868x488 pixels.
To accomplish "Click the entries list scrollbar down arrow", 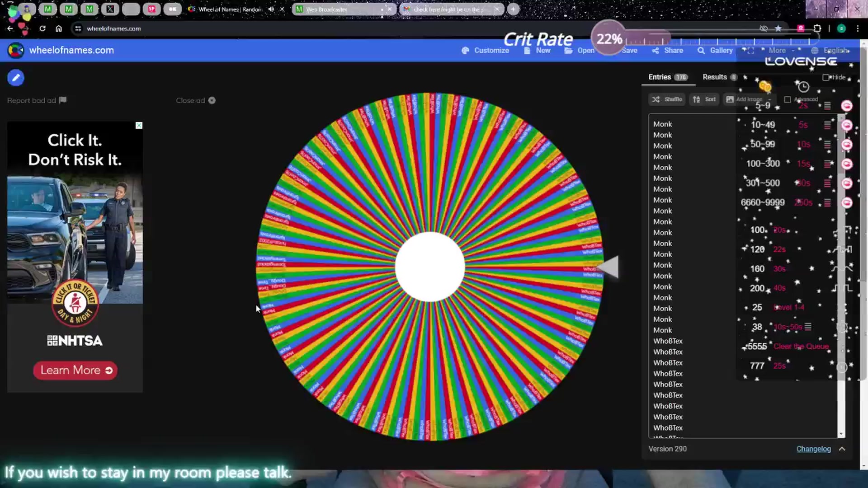I will pyautogui.click(x=841, y=434).
